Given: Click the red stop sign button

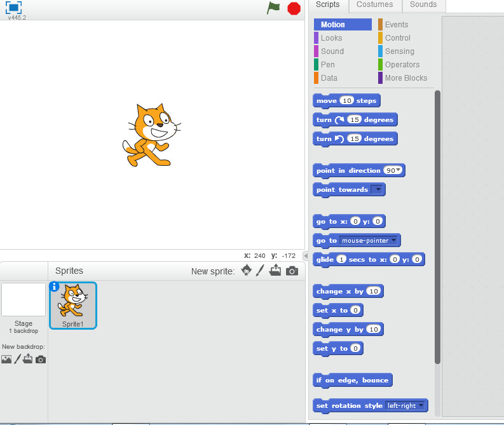Looking at the screenshot, I should pos(294,9).
